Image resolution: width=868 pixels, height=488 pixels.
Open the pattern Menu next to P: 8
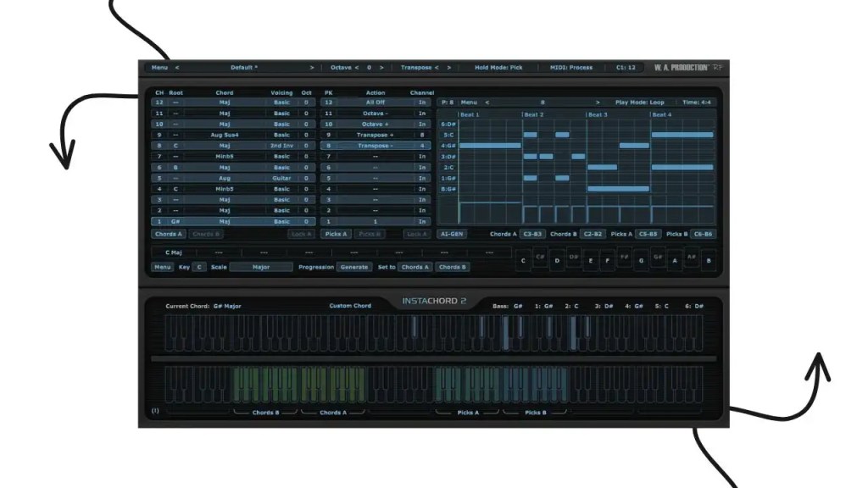point(468,103)
